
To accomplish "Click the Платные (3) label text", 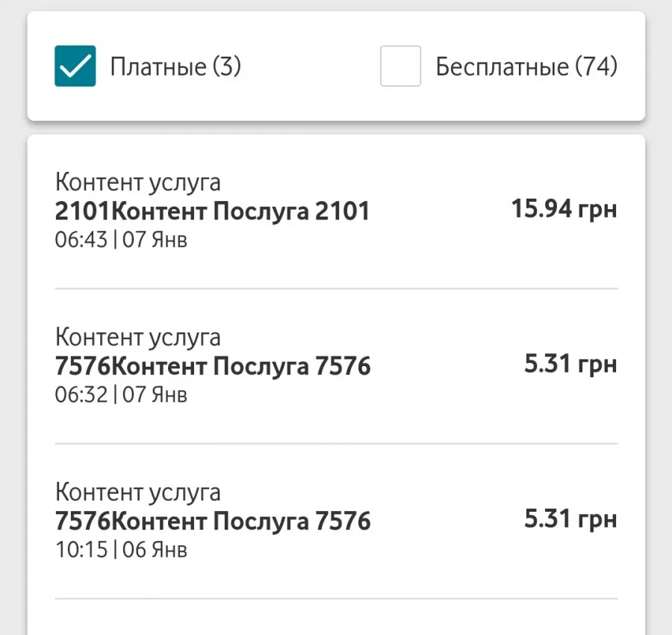I will (x=175, y=66).
